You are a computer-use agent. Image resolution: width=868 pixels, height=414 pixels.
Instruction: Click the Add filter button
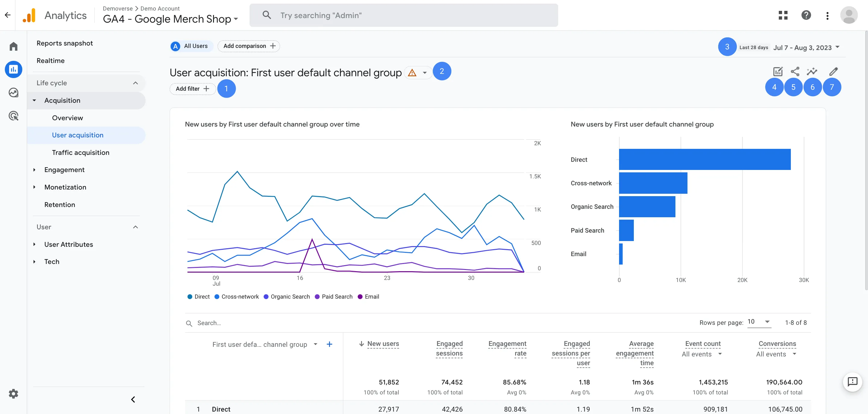[192, 89]
